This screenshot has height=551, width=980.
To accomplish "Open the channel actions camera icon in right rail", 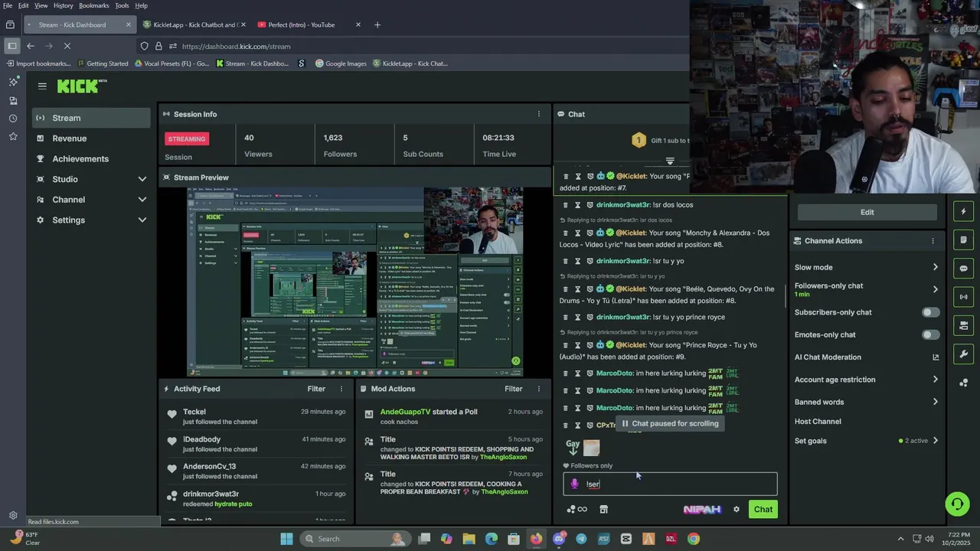I will coord(963,325).
